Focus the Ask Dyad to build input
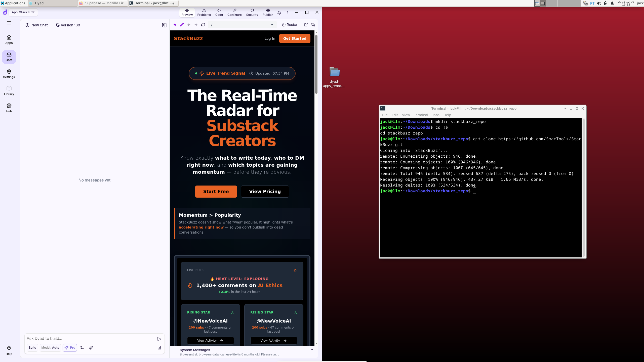The height and width of the screenshot is (362, 644). pos(91,338)
